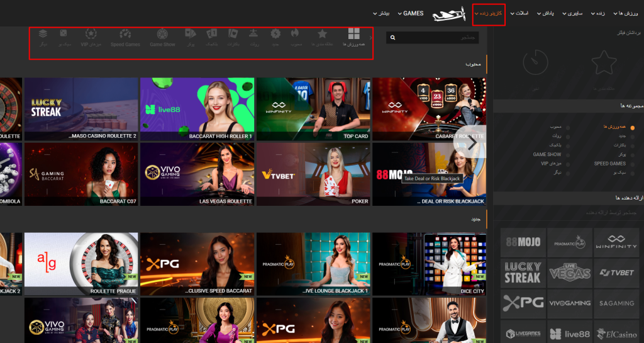
Task: Select the 'بلکجک' radio option in sidebar
Action: click(568, 146)
